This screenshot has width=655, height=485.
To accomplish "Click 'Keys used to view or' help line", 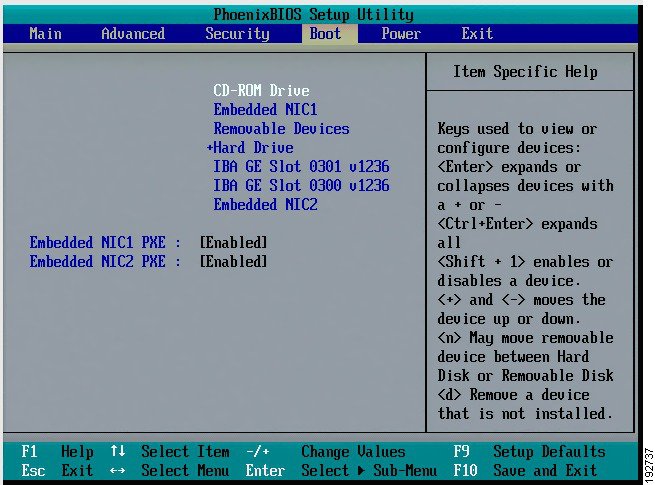I will tap(518, 129).
